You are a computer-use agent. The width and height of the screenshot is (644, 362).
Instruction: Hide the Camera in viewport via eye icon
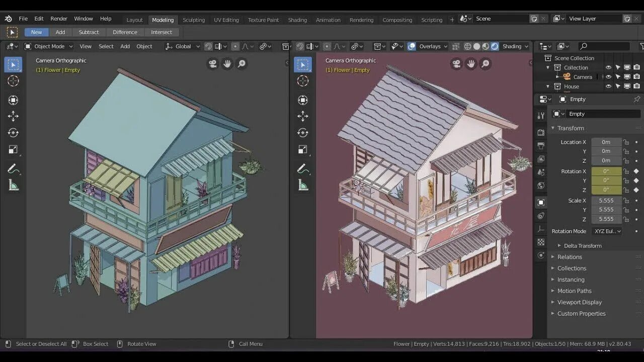(608, 77)
